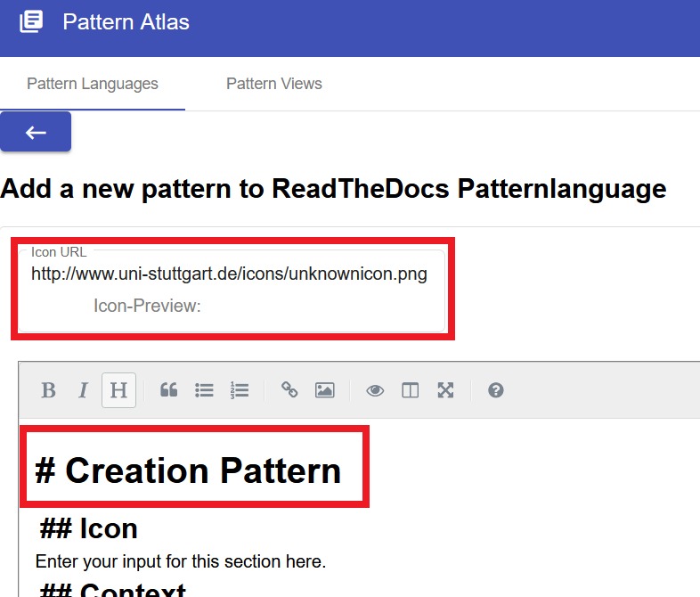Image resolution: width=700 pixels, height=597 pixels.
Task: Switch to the Pattern Languages tab
Action: tap(93, 84)
